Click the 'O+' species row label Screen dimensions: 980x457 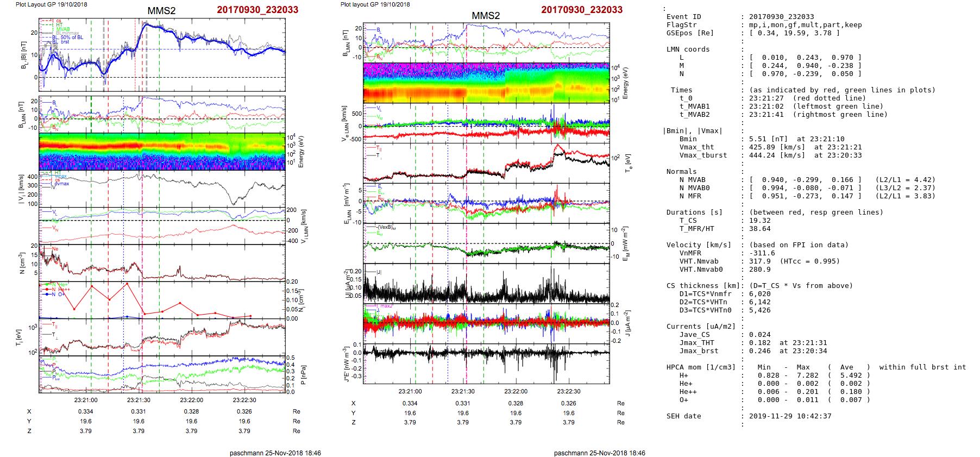tap(683, 400)
